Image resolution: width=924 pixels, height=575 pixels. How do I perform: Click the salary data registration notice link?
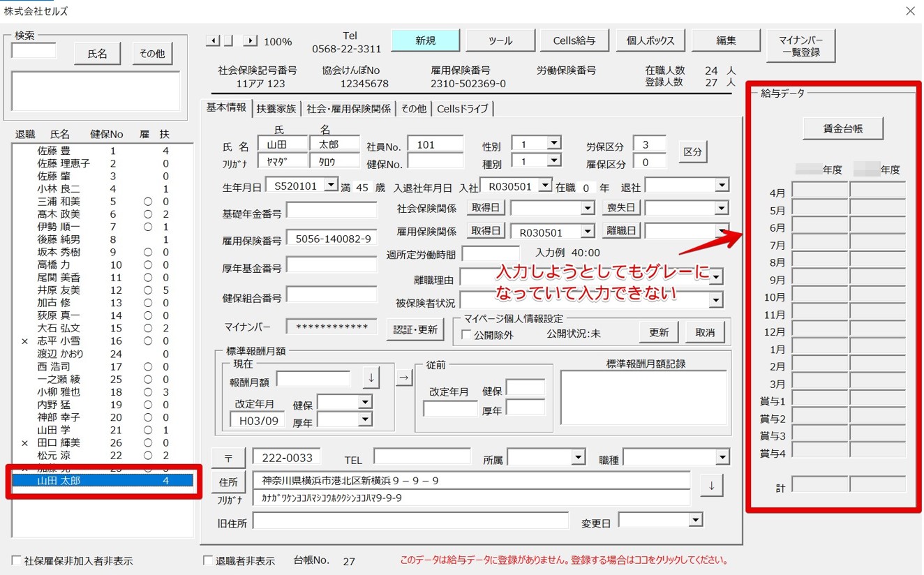click(x=565, y=560)
